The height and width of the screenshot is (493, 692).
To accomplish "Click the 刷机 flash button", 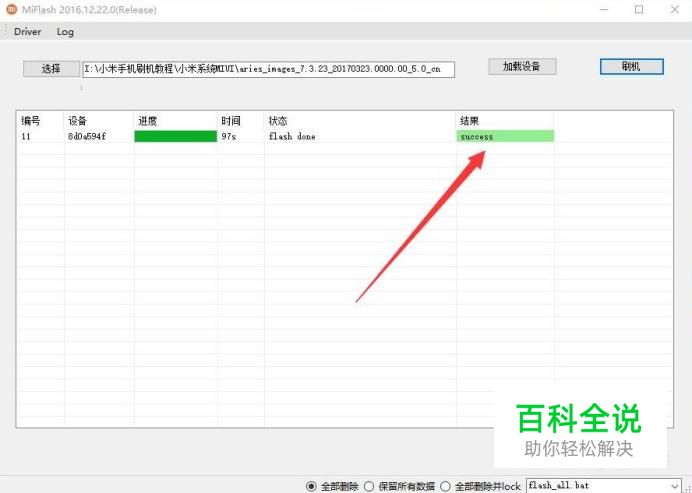I will click(x=632, y=67).
